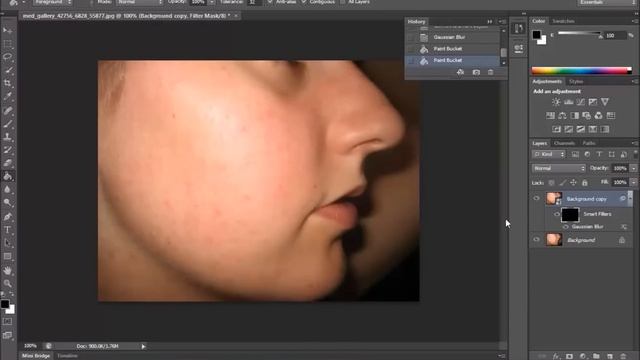Edit Gaussian Blur filter blending options
Viewport: 640px width, 360px height.
624,227
